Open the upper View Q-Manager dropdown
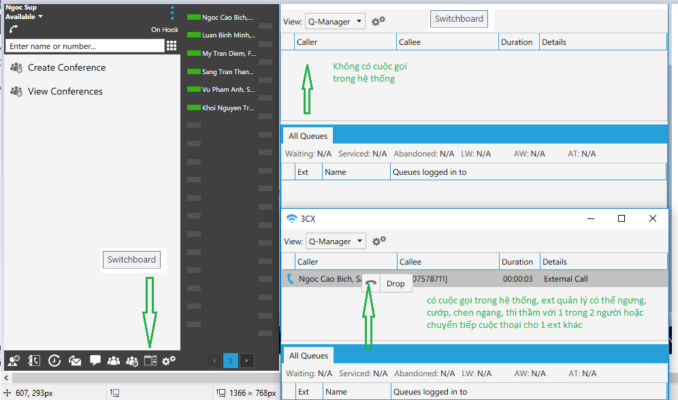The width and height of the screenshot is (678, 400). [335, 21]
